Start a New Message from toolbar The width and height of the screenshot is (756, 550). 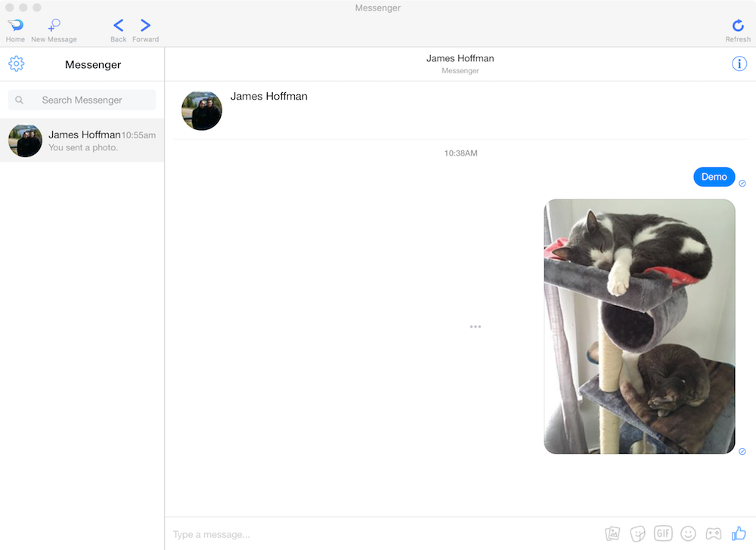point(54,26)
